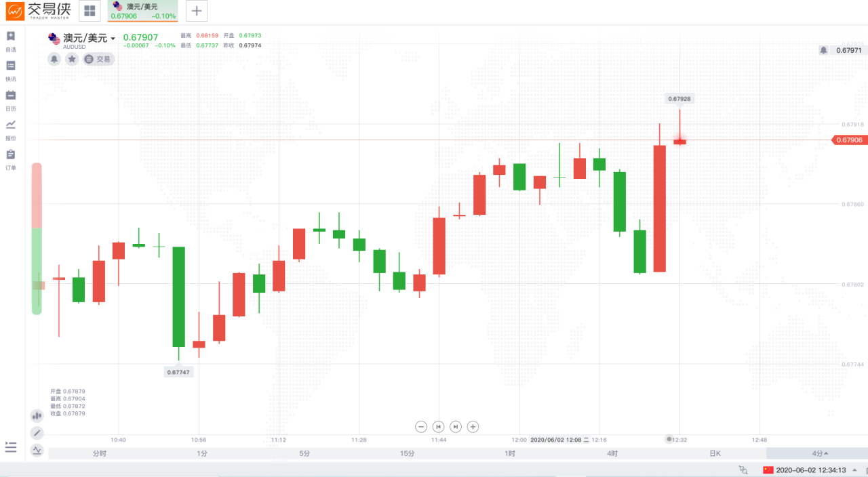Viewport: 868px width, 477px height.
Task: Expand the 4分 custom timeframe dropdown
Action: coord(817,453)
